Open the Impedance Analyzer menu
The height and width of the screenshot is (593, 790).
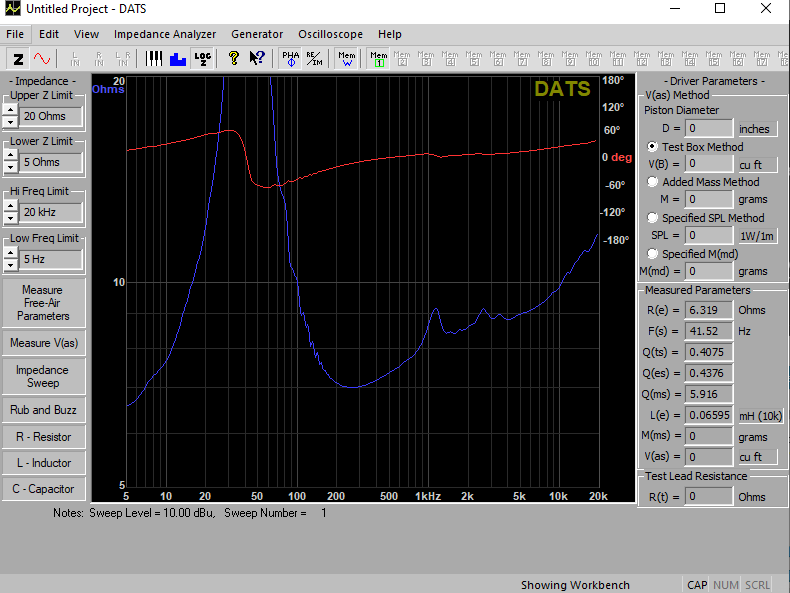(165, 34)
